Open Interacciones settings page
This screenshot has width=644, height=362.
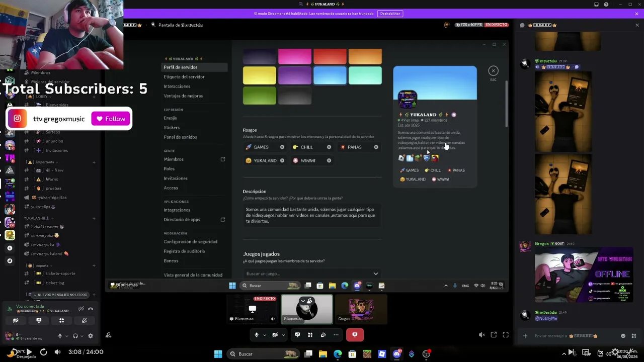coord(177,86)
